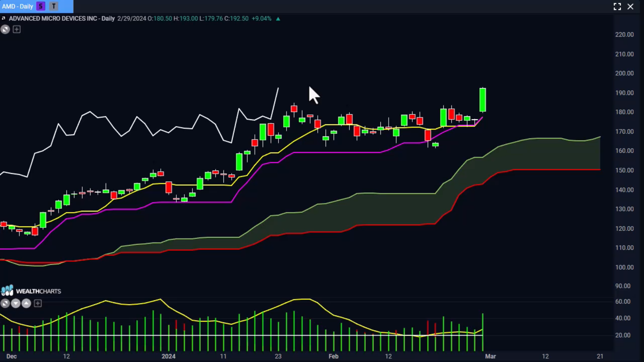Click the 90.00 price axis label
The image size is (644, 362).
623,286
